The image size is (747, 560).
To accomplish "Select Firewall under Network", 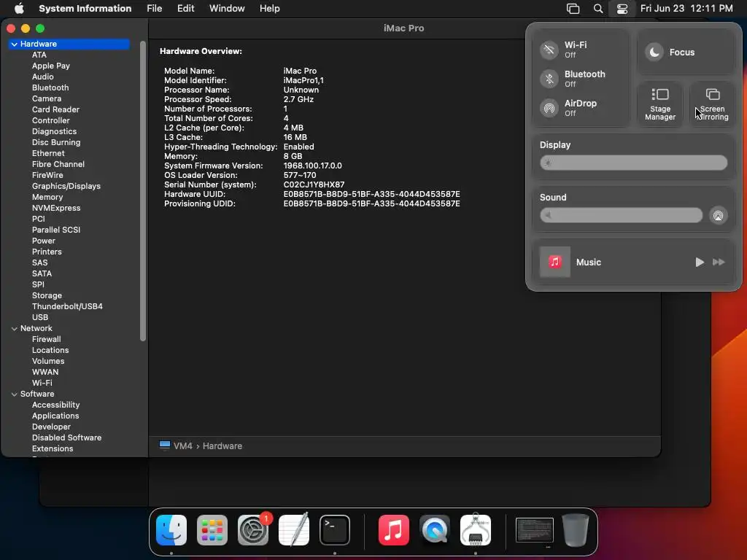I will [46, 340].
